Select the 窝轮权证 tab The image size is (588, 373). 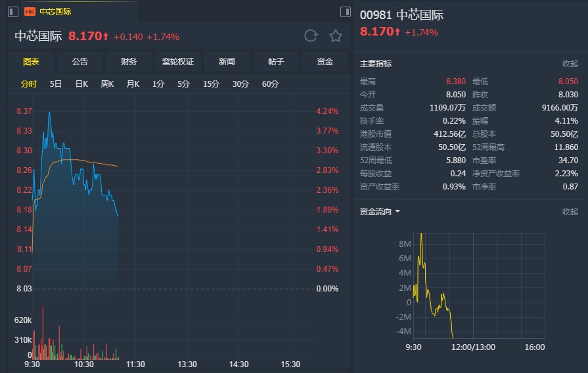(x=178, y=62)
